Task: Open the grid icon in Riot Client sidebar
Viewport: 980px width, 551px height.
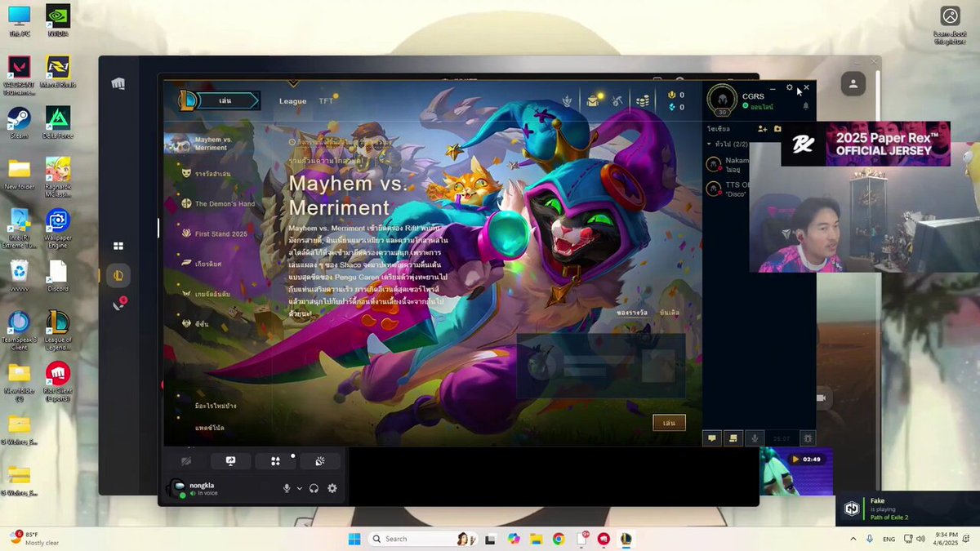Action: tap(118, 246)
